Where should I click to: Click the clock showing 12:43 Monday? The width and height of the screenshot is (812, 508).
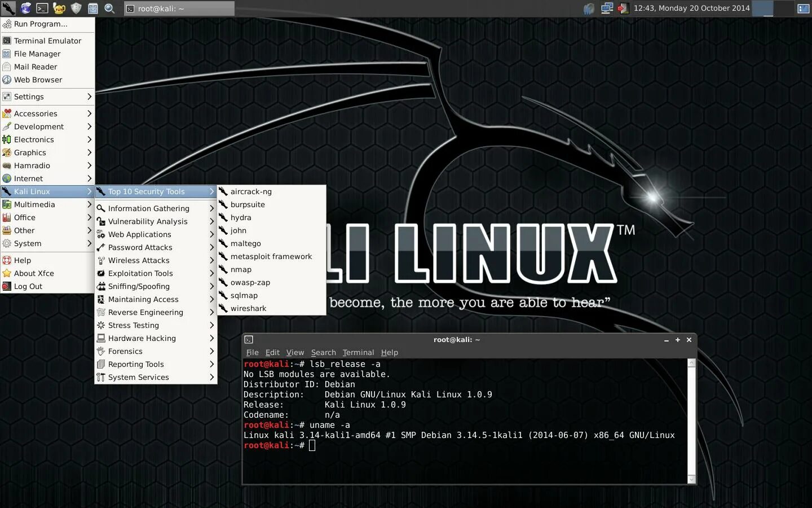691,8
